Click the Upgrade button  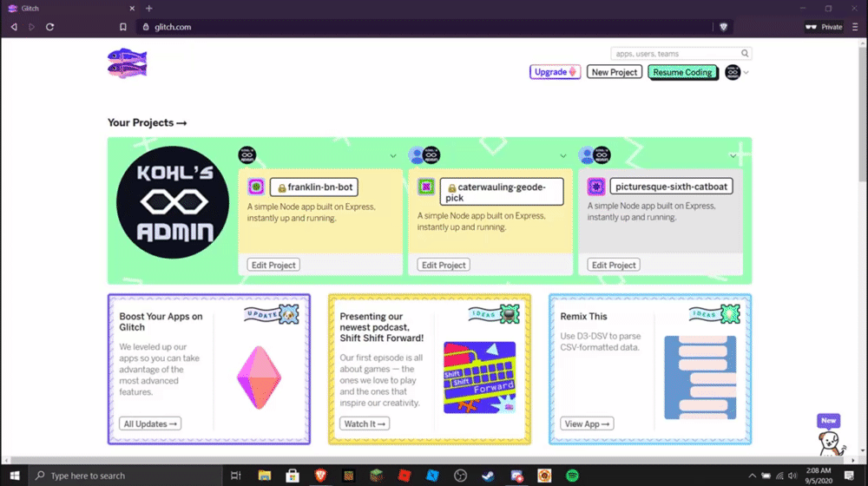pyautogui.click(x=555, y=72)
